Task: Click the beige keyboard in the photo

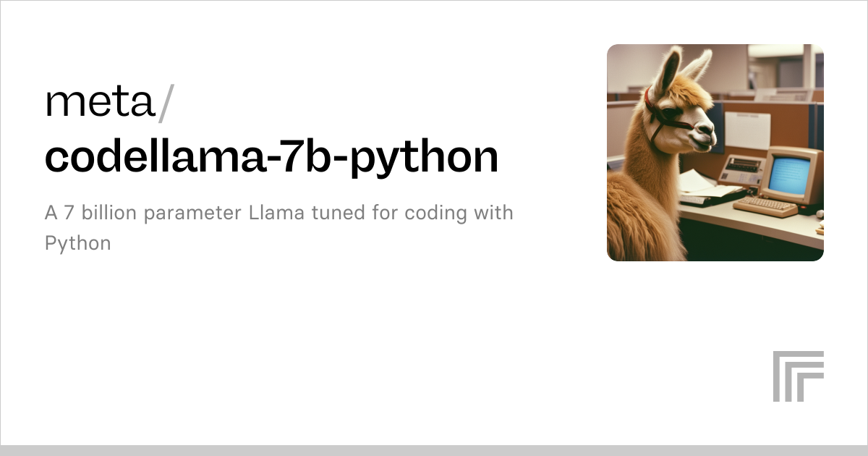Action: pos(765,207)
